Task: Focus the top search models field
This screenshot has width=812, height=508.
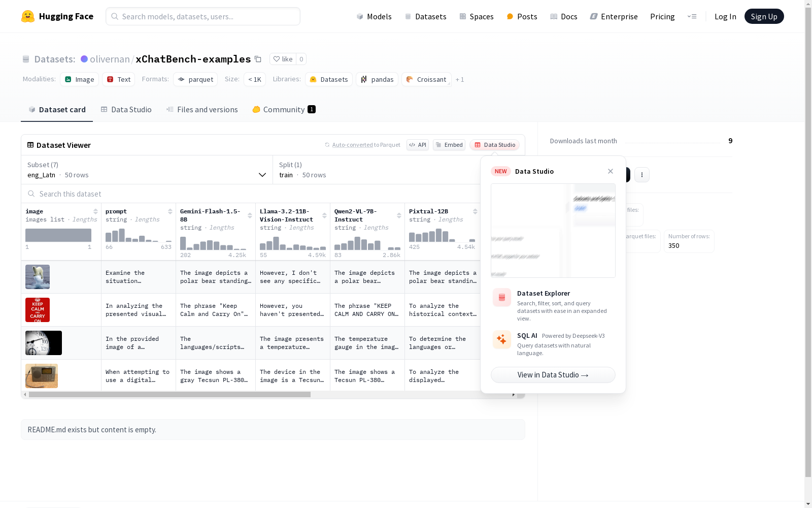Action: click(x=203, y=16)
